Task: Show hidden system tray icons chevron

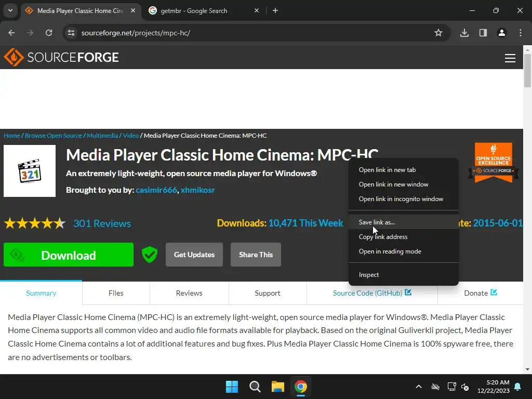Action: (x=419, y=387)
